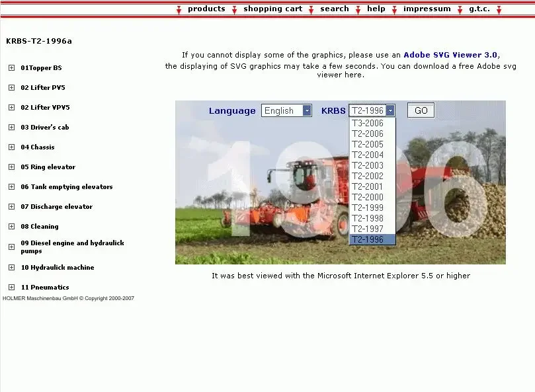Select T2-1999 from the KRBS list

(372, 208)
